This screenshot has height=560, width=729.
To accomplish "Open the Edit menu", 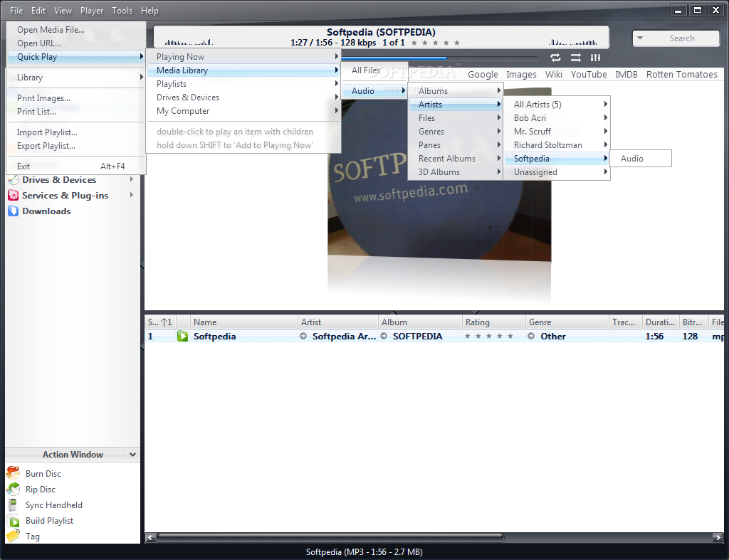I will click(x=38, y=10).
